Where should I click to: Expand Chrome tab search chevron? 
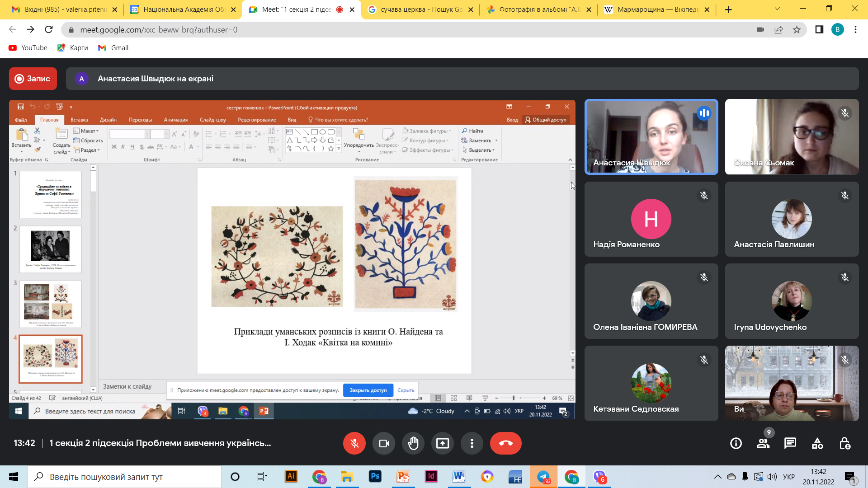[778, 9]
